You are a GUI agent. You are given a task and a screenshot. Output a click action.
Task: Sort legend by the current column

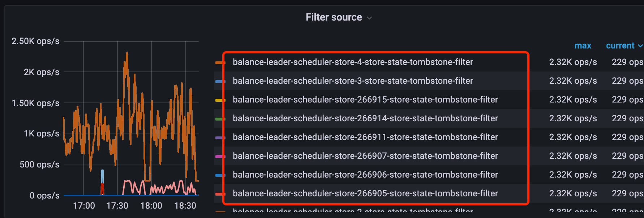[621, 45]
